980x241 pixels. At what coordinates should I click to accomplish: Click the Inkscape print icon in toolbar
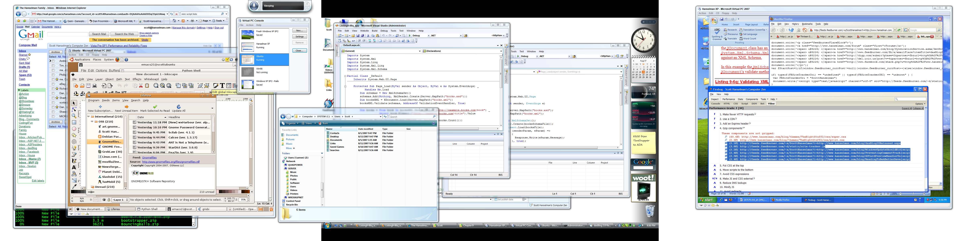tap(94, 86)
